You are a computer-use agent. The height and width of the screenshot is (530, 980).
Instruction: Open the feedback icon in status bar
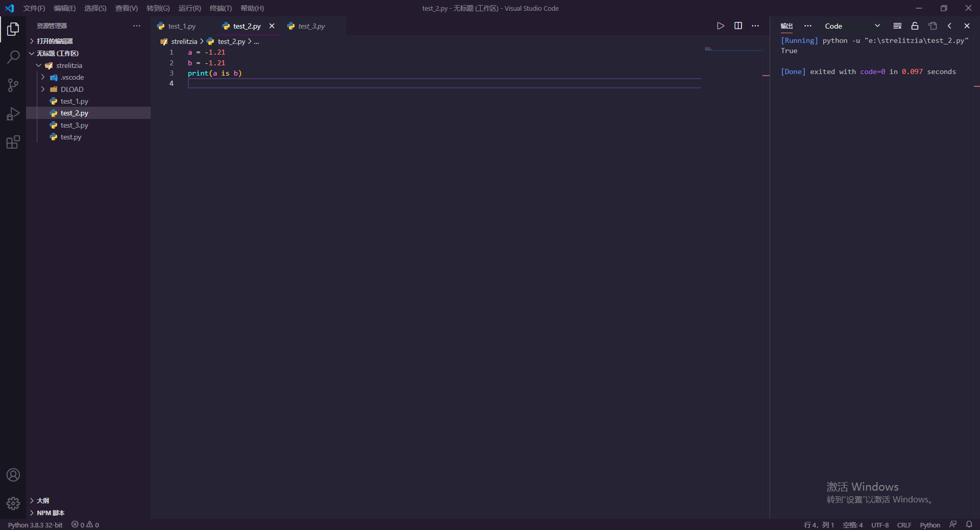click(x=953, y=524)
